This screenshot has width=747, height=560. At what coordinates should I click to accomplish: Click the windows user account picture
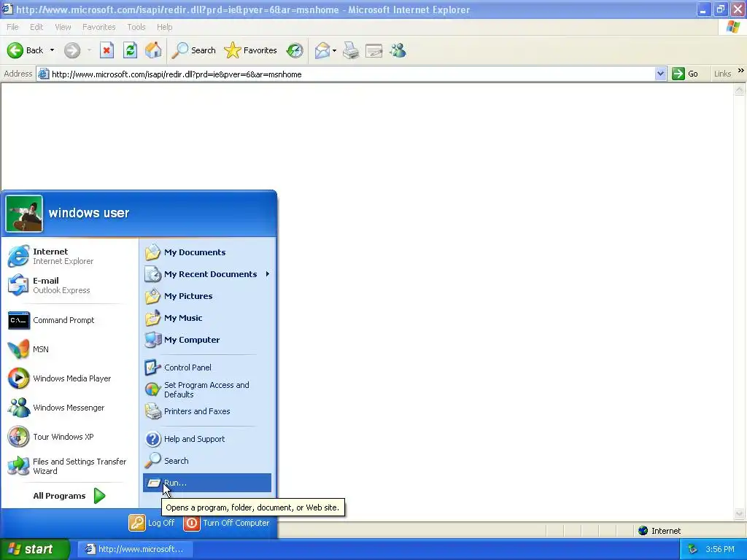24,214
